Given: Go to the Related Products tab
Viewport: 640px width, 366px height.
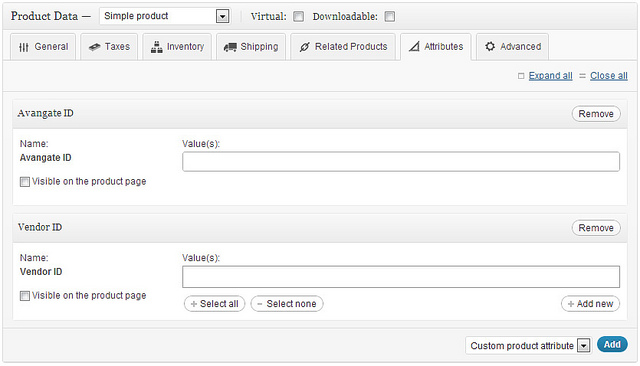Looking at the screenshot, I should (x=343, y=47).
